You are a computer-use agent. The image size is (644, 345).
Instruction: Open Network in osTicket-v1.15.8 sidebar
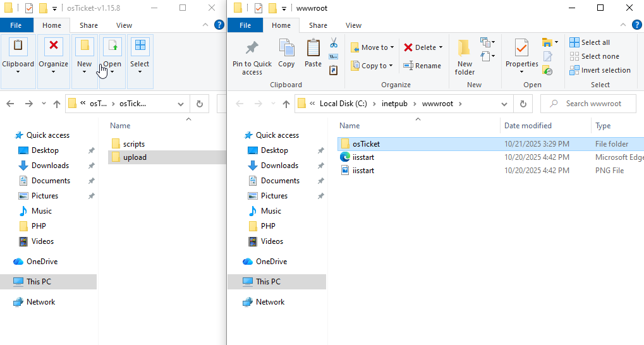click(x=40, y=302)
